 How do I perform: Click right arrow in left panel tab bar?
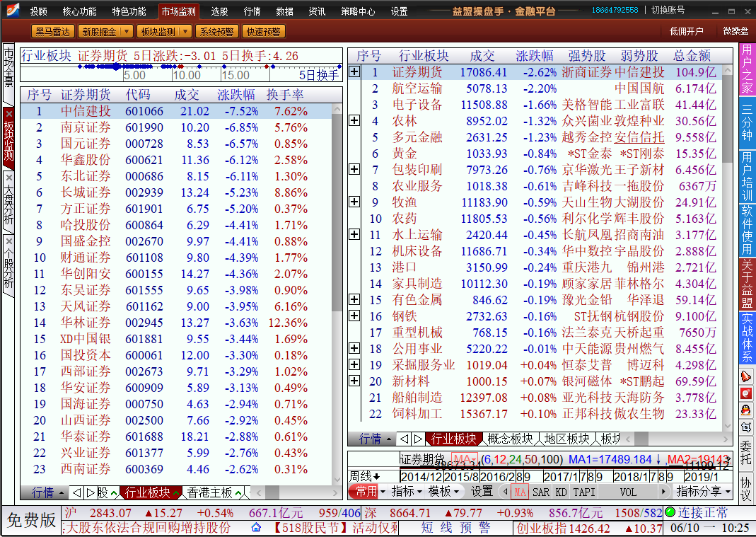[x=90, y=492]
